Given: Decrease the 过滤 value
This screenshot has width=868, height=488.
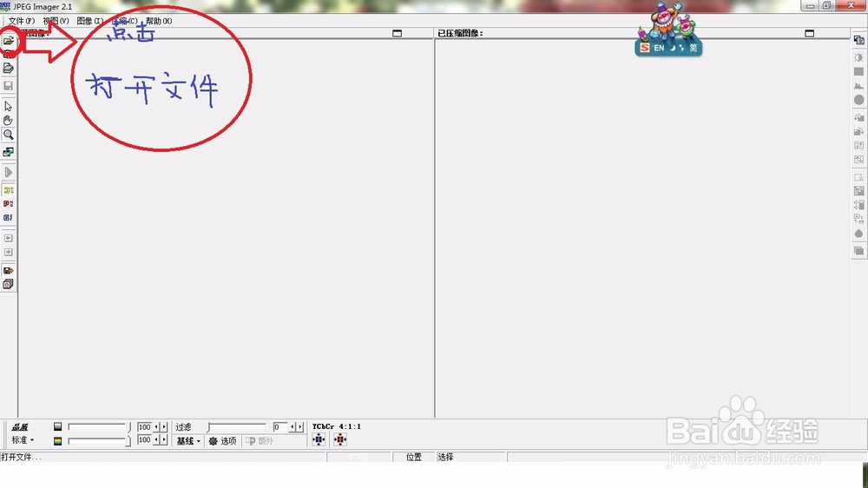Looking at the screenshot, I should (x=293, y=426).
